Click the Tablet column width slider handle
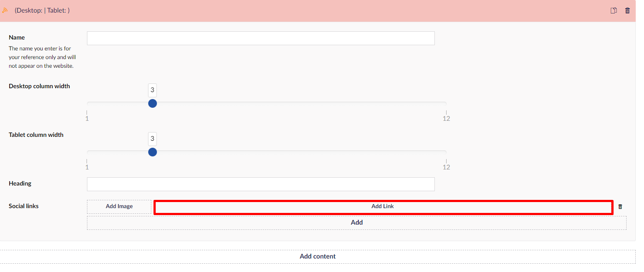 click(x=152, y=152)
